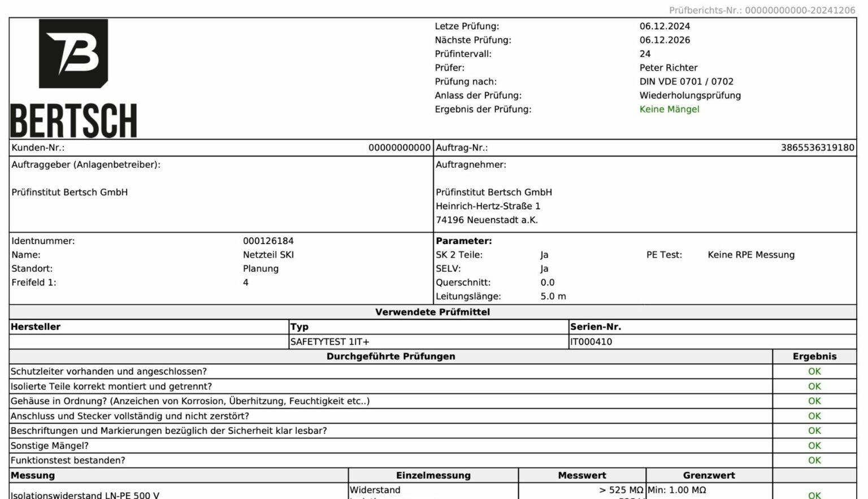Click the Prüfberichts-Nr. header text
868x499 pixels.
click(762, 10)
